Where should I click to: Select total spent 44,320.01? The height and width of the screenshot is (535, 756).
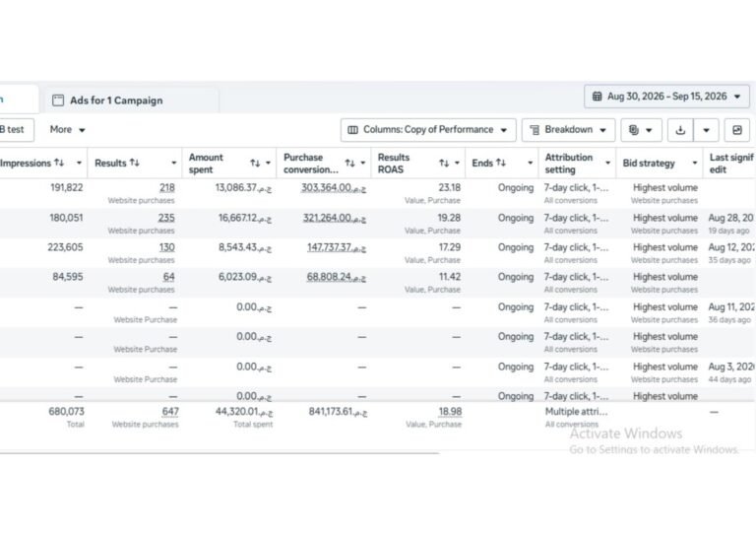244,412
